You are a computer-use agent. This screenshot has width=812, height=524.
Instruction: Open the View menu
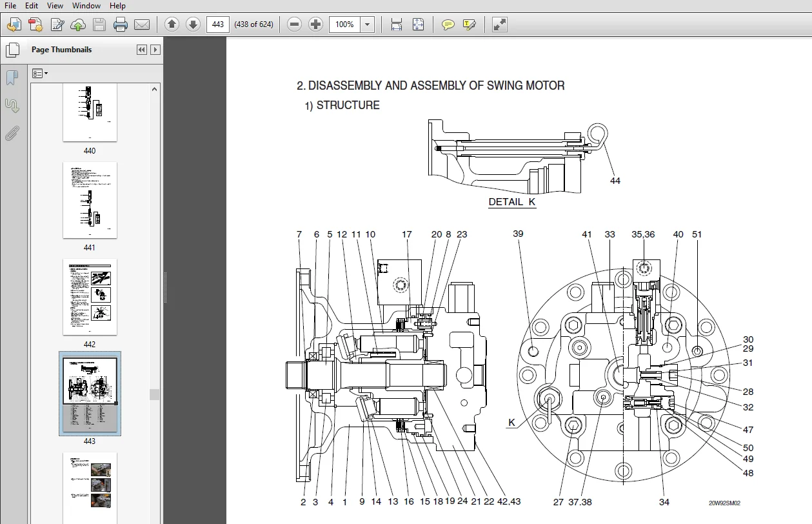point(55,6)
